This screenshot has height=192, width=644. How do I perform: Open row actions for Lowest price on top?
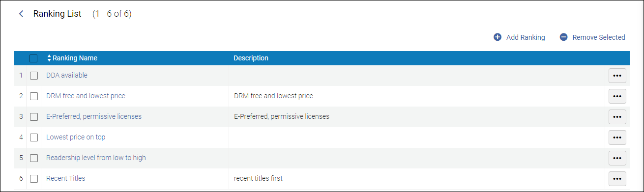(617, 137)
